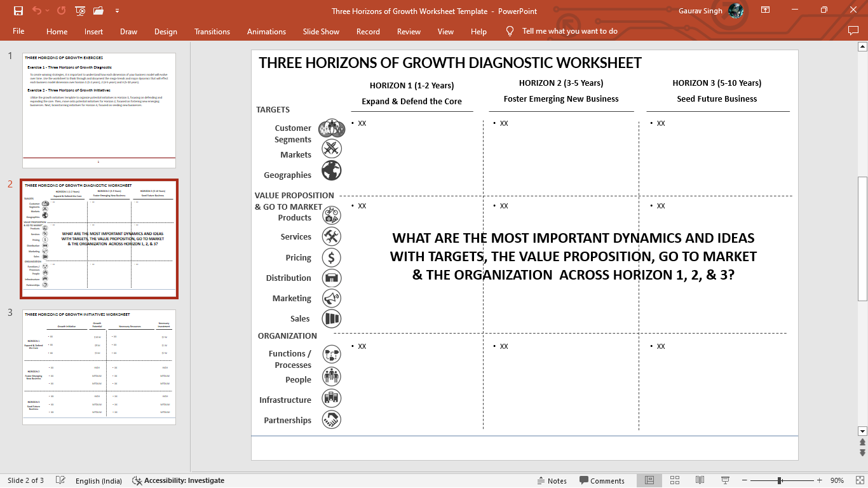Toggle the Notes pane
This screenshot has width=868, height=488.
(x=552, y=481)
